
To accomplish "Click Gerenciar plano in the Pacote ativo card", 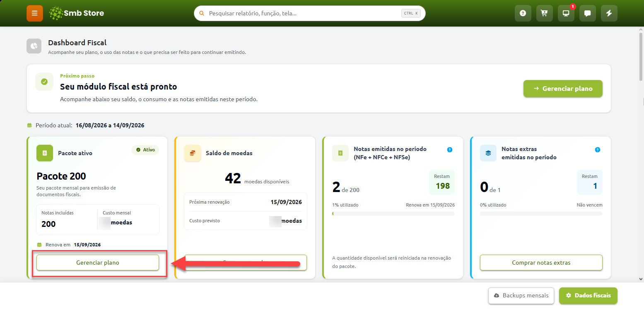I will (98, 263).
